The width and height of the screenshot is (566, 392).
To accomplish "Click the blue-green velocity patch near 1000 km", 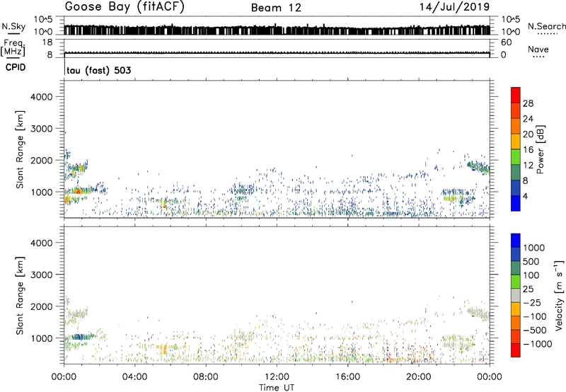I will 81,337.
